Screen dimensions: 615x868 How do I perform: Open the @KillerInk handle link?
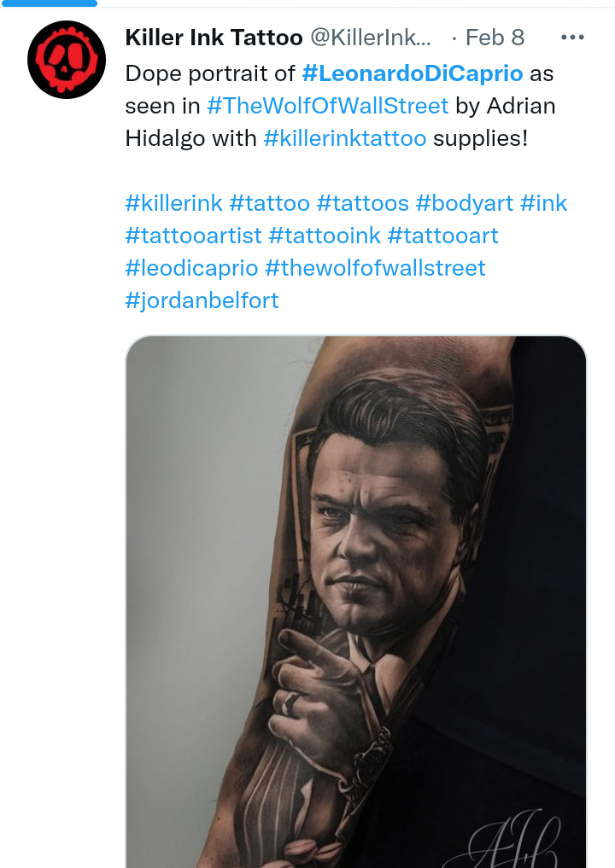[370, 38]
